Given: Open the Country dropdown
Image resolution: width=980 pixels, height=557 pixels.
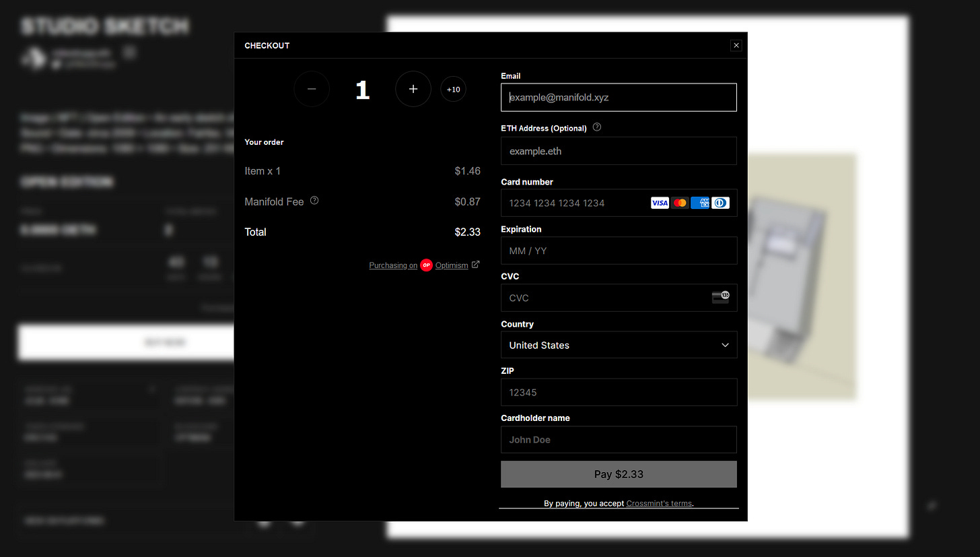Looking at the screenshot, I should (619, 345).
